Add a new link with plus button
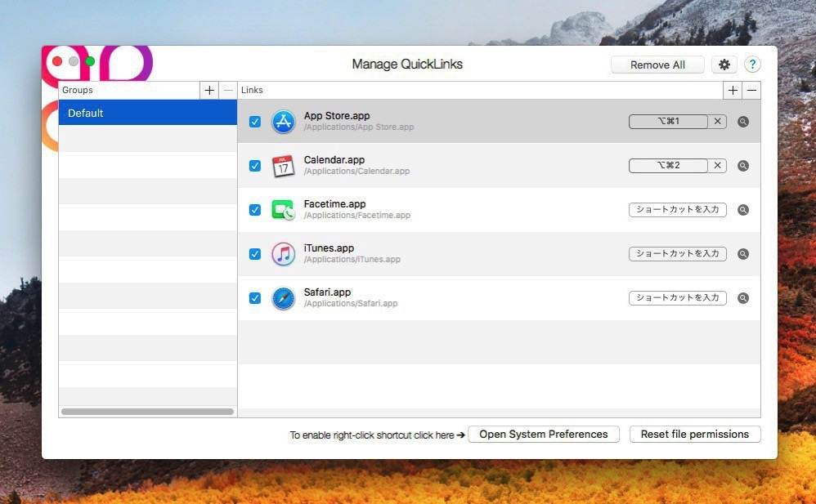This screenshot has width=816, height=504. (733, 90)
